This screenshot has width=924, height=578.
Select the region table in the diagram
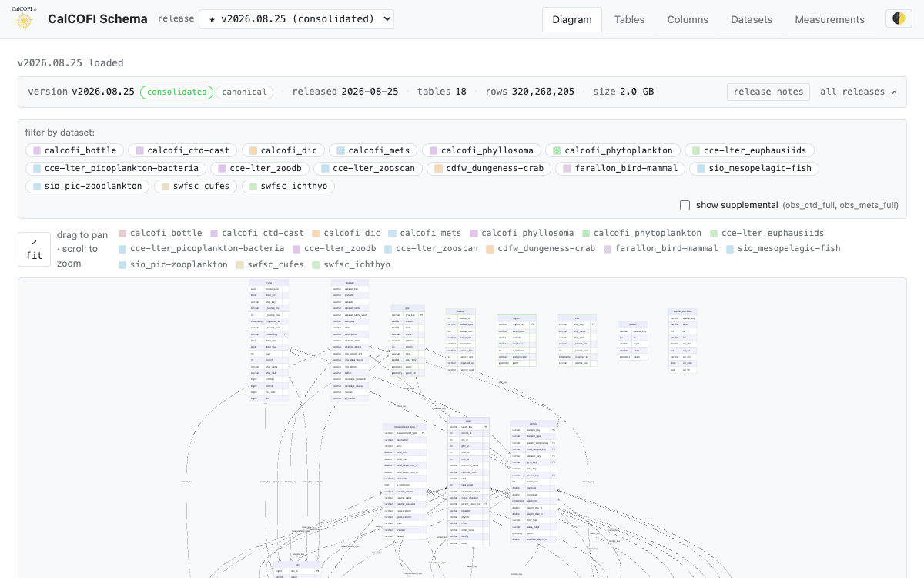click(x=516, y=340)
